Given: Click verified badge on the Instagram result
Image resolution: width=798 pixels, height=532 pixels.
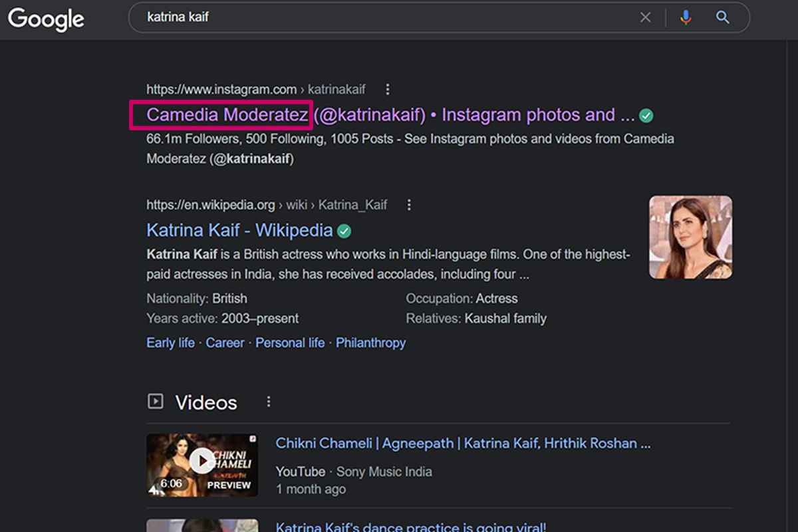Looking at the screenshot, I should [646, 116].
